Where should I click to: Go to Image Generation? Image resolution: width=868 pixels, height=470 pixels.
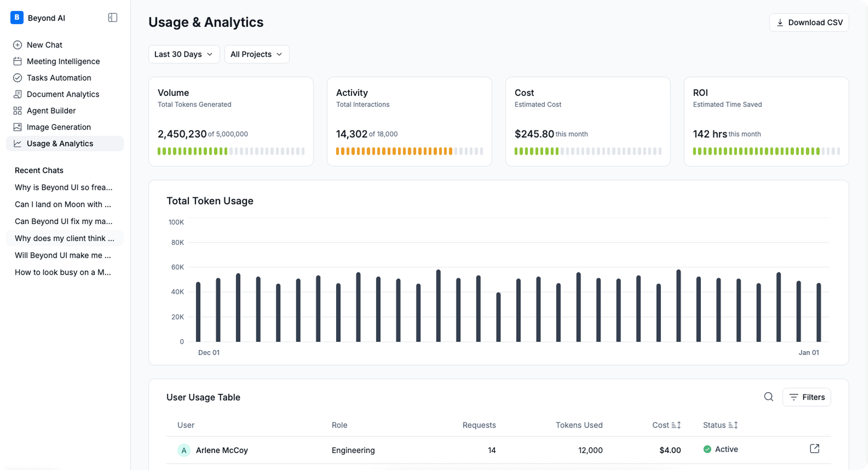[65, 127]
